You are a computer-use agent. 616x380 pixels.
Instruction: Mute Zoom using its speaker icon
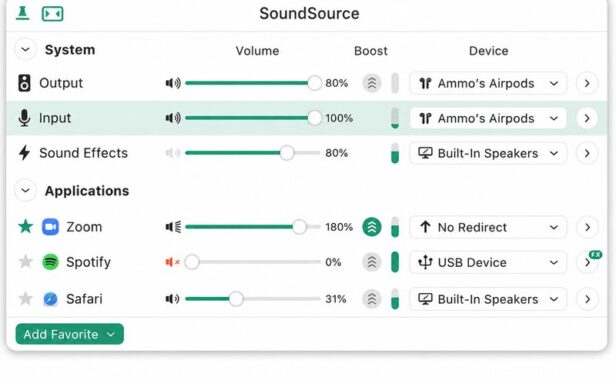[173, 227]
